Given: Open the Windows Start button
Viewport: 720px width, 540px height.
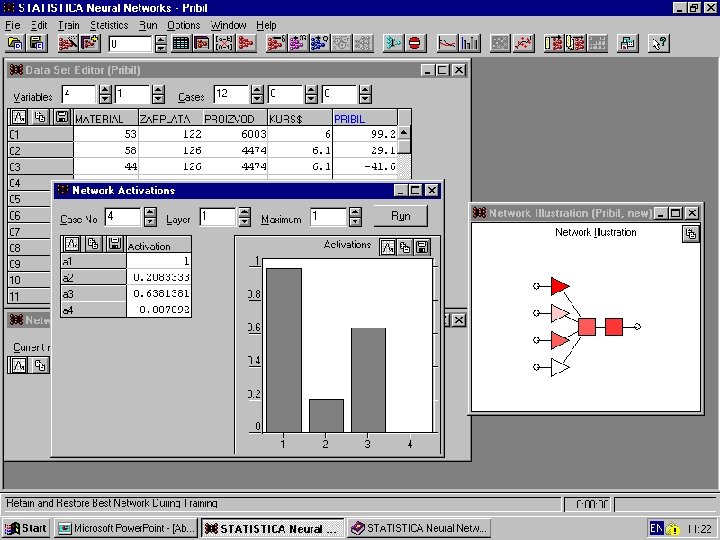Looking at the screenshot, I should pos(27,529).
